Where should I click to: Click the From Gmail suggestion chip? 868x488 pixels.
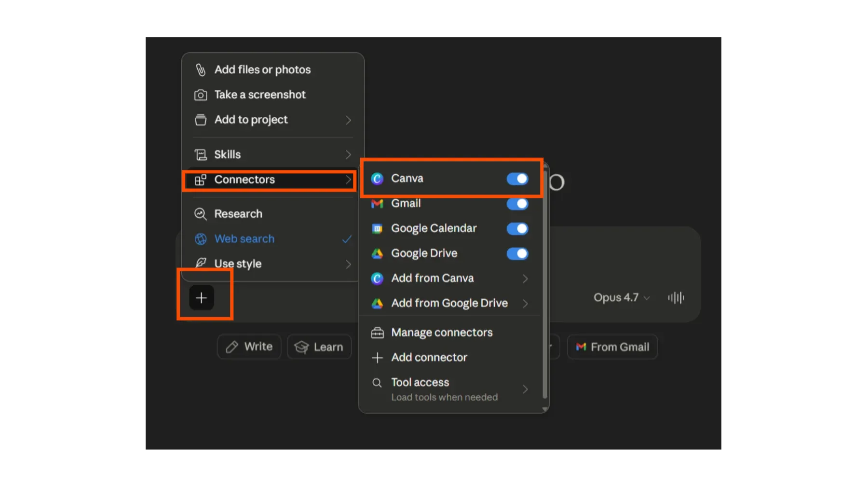(612, 347)
